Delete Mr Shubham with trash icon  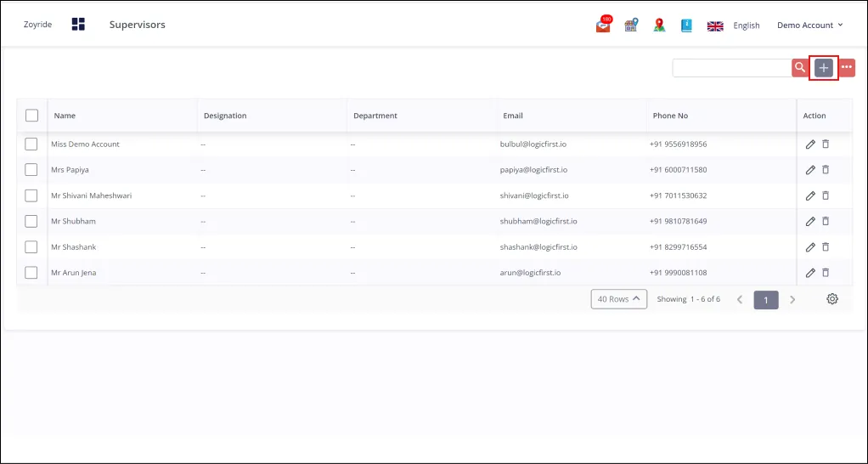pyautogui.click(x=826, y=221)
